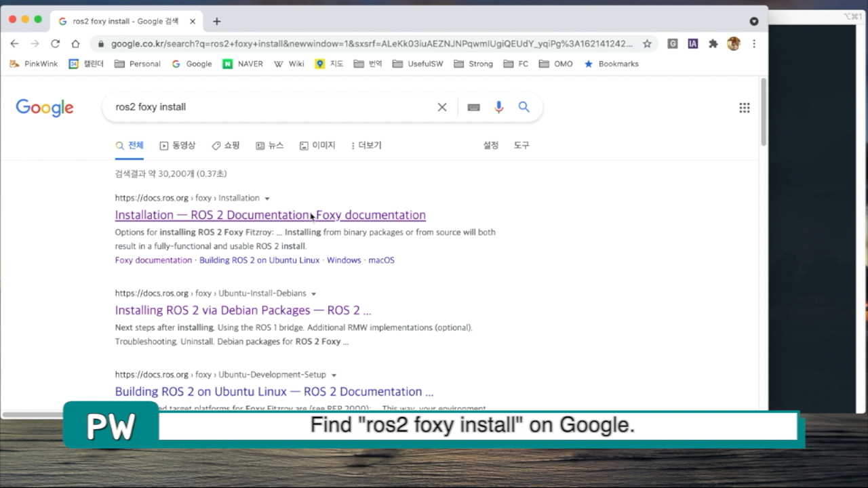This screenshot has width=868, height=488.
Task: Open the 지도 maps bookmark
Action: [x=330, y=64]
